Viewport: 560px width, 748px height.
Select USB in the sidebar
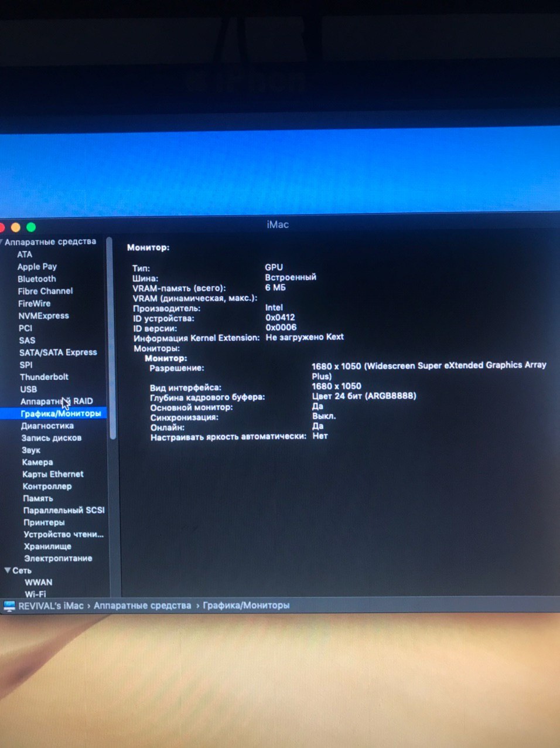(x=28, y=389)
